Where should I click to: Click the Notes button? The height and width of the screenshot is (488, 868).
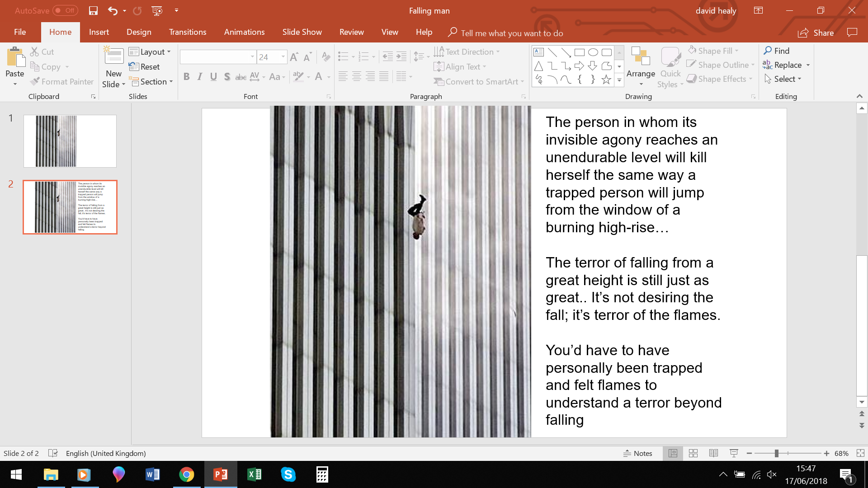pyautogui.click(x=638, y=453)
